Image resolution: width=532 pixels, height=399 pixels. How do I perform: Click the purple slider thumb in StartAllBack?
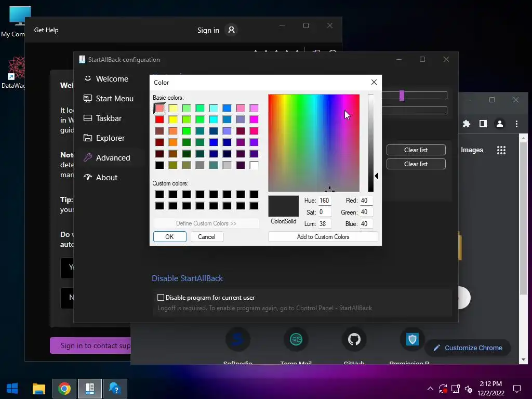pyautogui.click(x=402, y=96)
